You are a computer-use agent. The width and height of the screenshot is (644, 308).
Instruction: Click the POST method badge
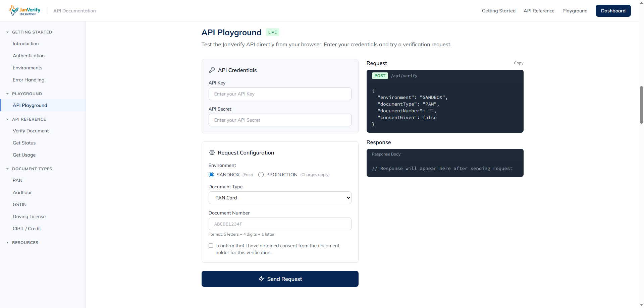(x=380, y=76)
